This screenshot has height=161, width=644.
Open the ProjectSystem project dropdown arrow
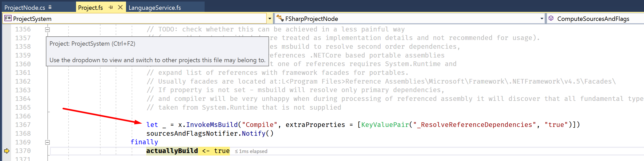[x=270, y=19]
